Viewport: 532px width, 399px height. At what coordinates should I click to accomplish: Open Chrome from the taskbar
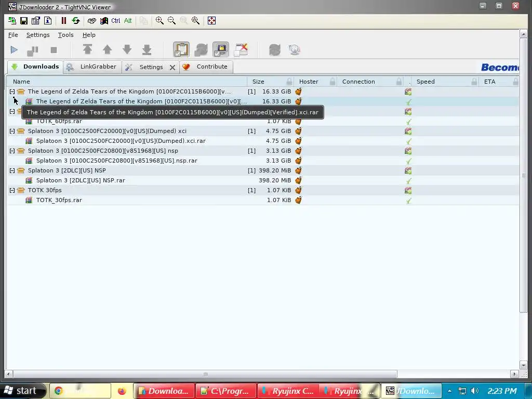click(80, 391)
